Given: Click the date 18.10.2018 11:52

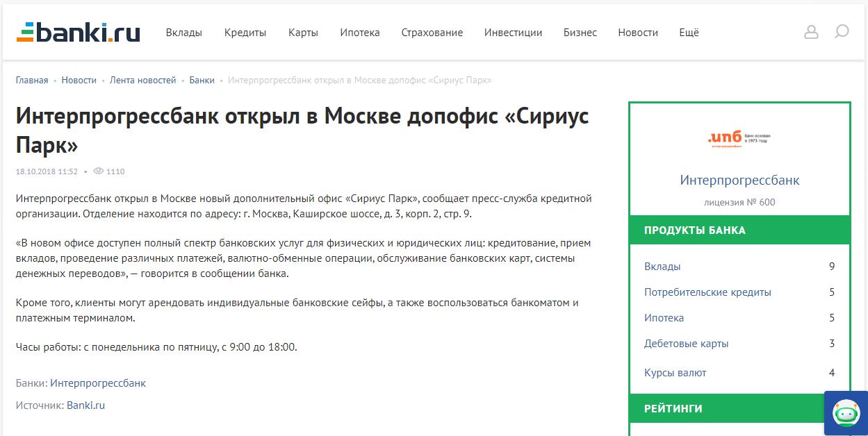Looking at the screenshot, I should (x=47, y=171).
